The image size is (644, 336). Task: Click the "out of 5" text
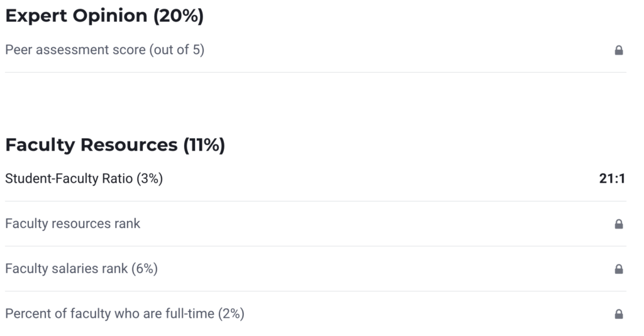tap(177, 50)
